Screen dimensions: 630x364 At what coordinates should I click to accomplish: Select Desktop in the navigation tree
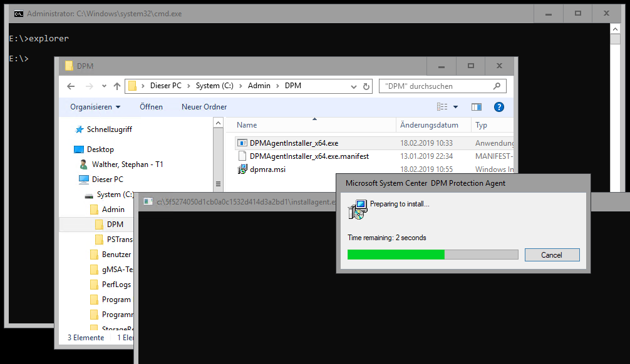click(100, 149)
